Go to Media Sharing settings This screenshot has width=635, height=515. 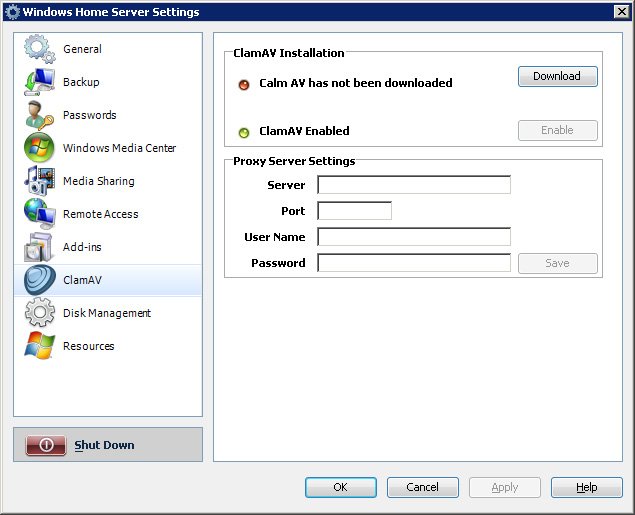tap(108, 181)
